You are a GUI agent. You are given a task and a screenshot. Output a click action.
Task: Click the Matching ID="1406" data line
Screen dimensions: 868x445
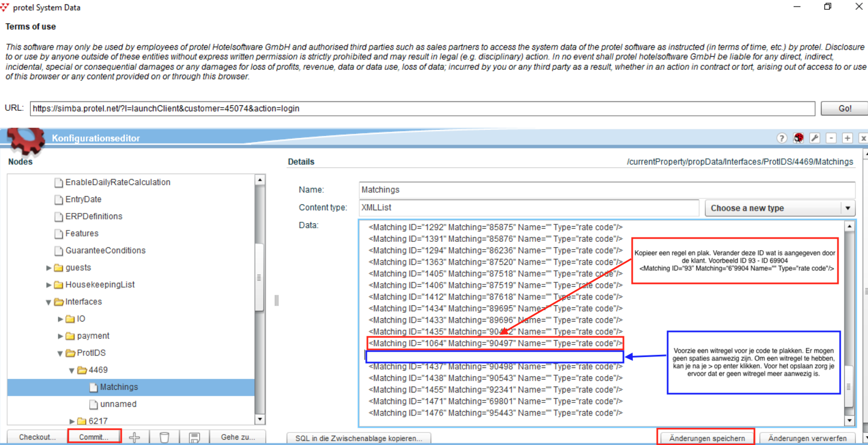point(496,285)
